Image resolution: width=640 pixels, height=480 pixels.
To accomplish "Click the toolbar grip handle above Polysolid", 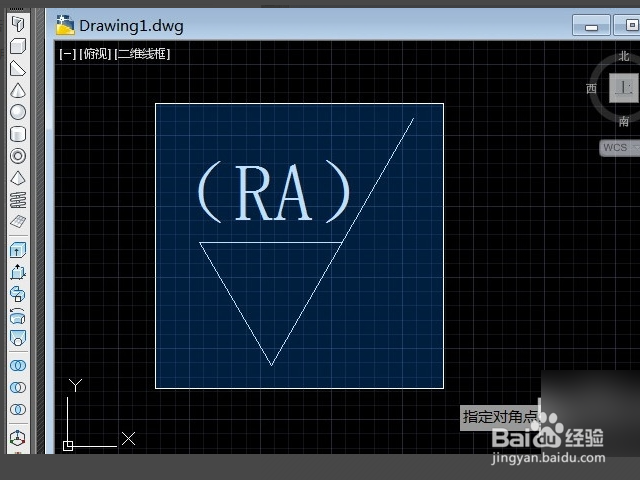I will (x=18, y=10).
